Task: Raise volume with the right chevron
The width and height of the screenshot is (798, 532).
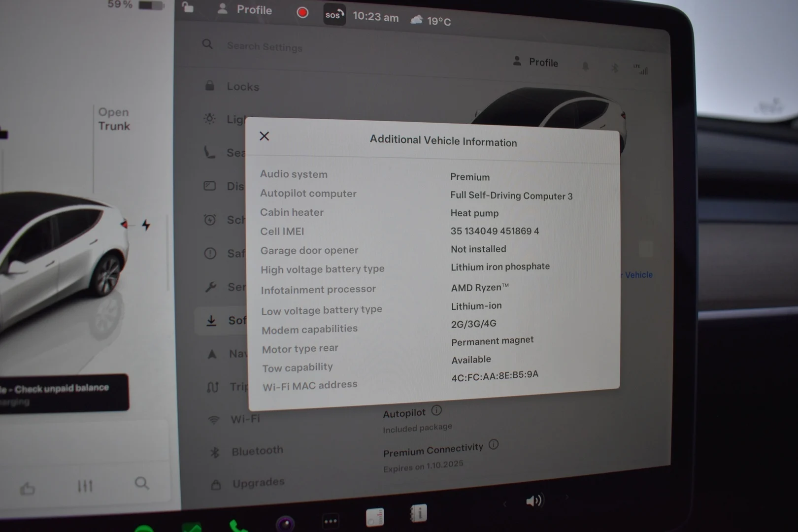Action: [x=566, y=498]
